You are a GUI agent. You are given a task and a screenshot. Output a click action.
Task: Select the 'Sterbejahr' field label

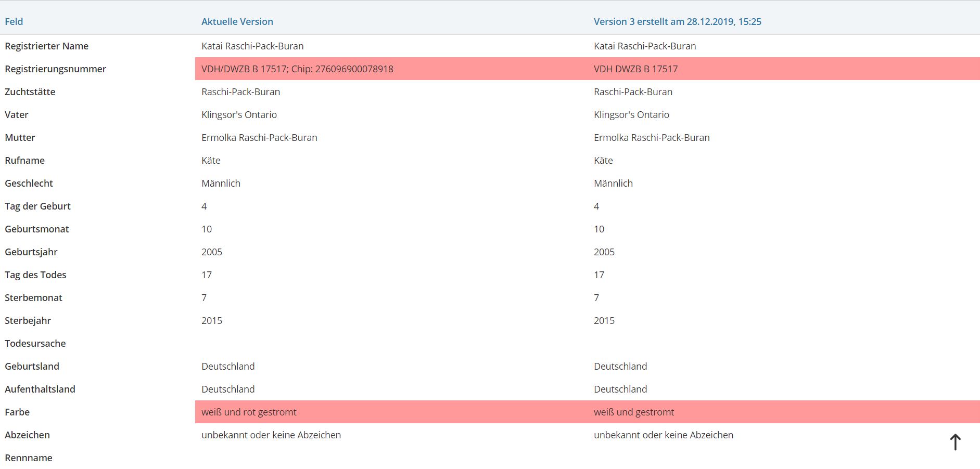coord(28,320)
